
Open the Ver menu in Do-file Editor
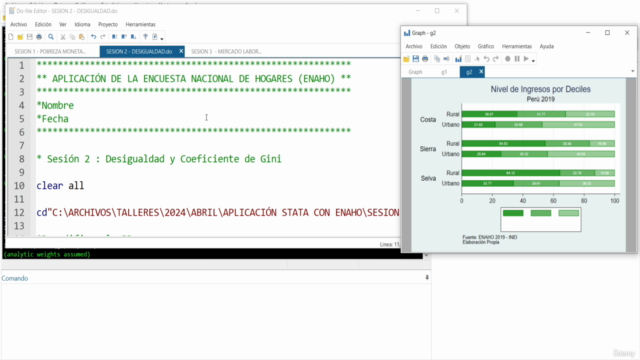point(62,24)
